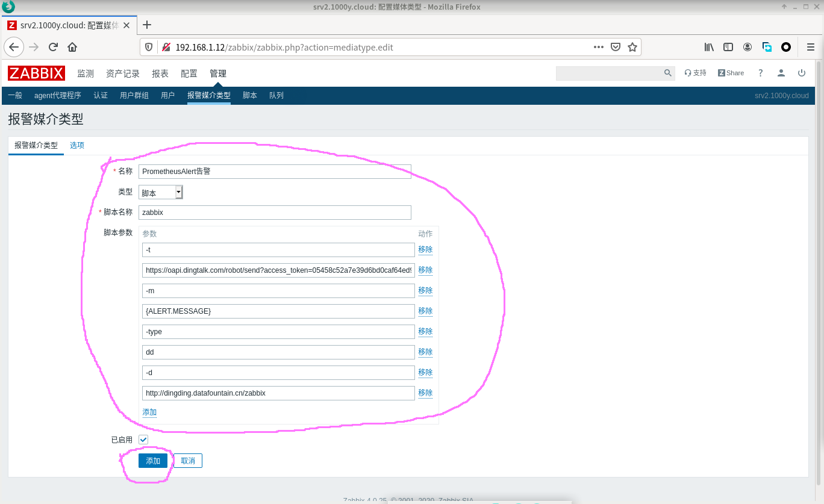Remove the {ALERT.MESSAGE} parameter row
824x504 pixels.
(x=425, y=311)
